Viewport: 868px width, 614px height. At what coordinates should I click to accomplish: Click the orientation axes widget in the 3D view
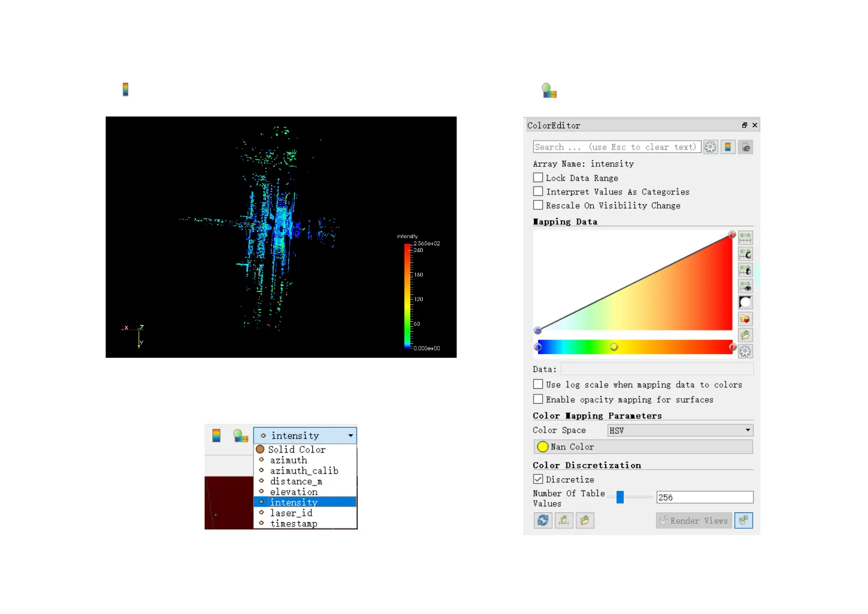click(x=133, y=336)
